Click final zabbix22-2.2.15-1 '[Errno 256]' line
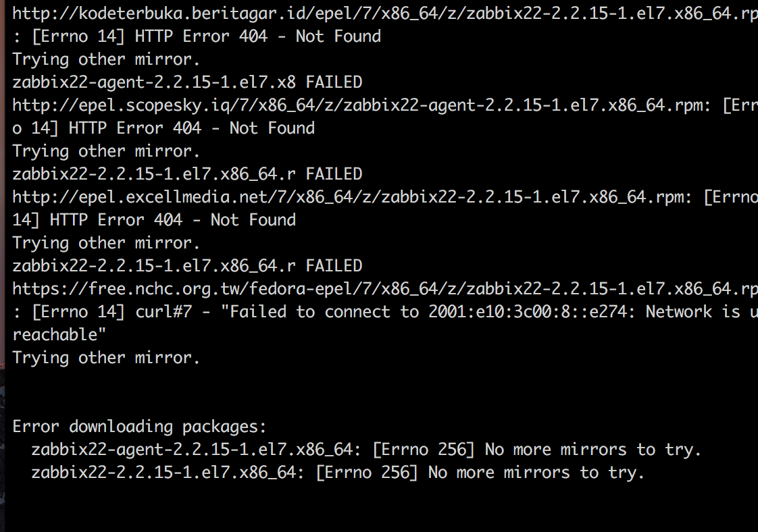758x532 pixels. pos(338,473)
